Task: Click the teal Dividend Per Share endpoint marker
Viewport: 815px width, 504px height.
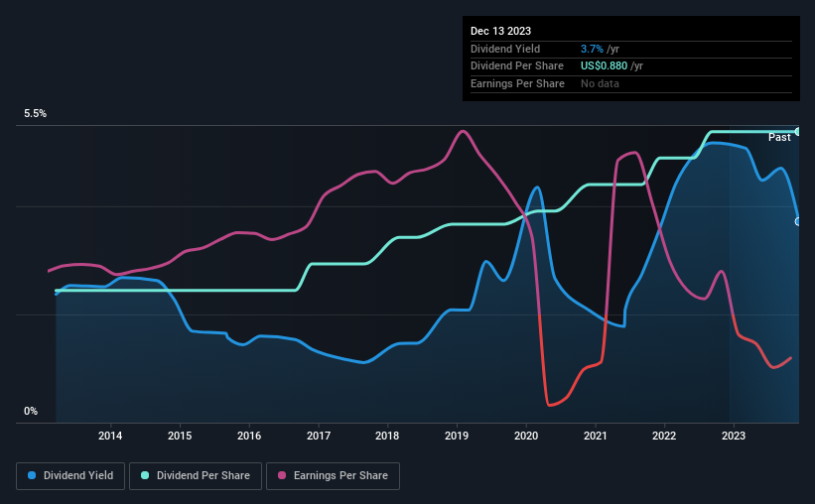Action: pyautogui.click(x=798, y=131)
